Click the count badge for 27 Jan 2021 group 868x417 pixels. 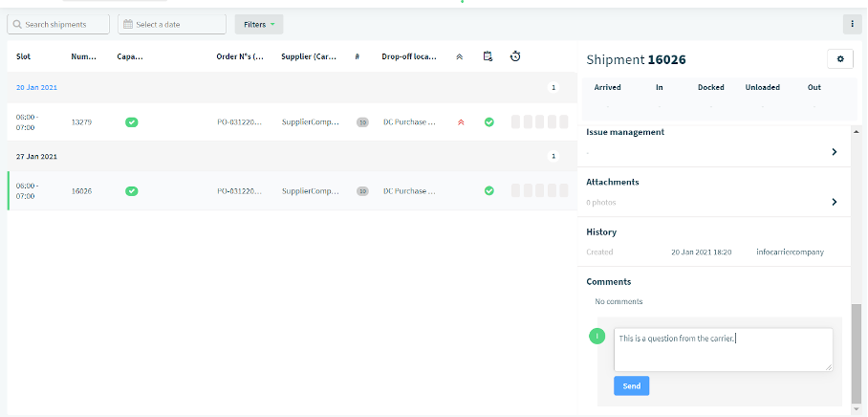click(x=553, y=156)
